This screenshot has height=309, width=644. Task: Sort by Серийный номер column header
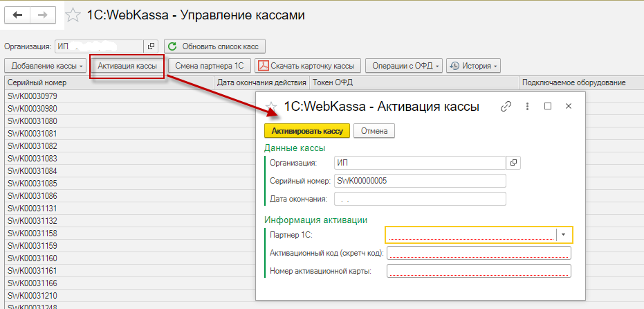pos(109,82)
